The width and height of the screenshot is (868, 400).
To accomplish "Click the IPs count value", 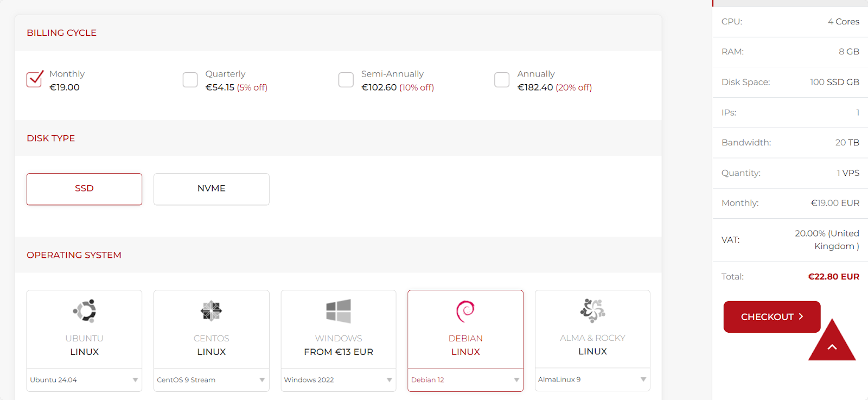I will [x=858, y=112].
